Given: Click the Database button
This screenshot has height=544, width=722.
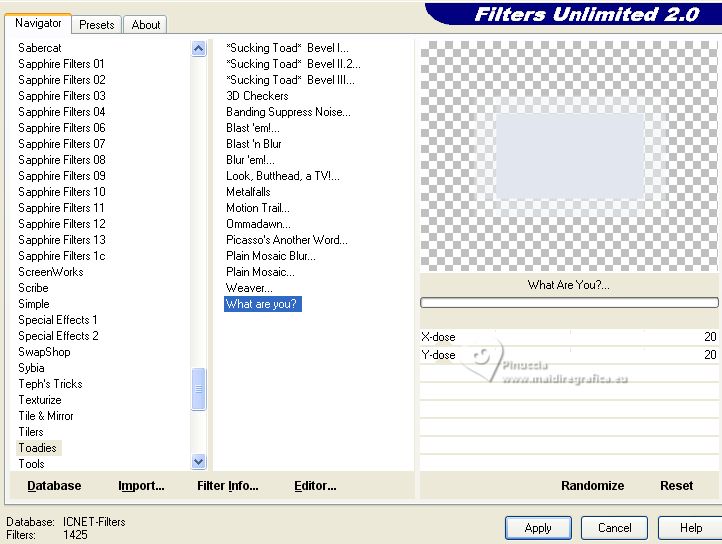Looking at the screenshot, I should pos(54,486).
